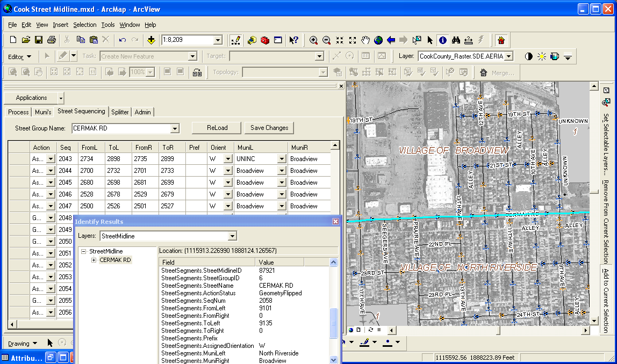
Task: Go back to previous extent arrow
Action: coord(391,40)
